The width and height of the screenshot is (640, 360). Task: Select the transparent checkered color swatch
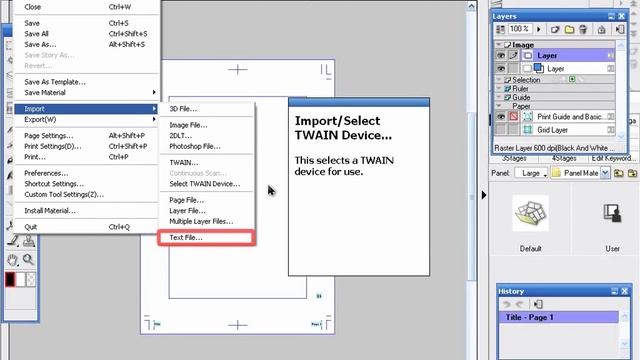point(31,280)
